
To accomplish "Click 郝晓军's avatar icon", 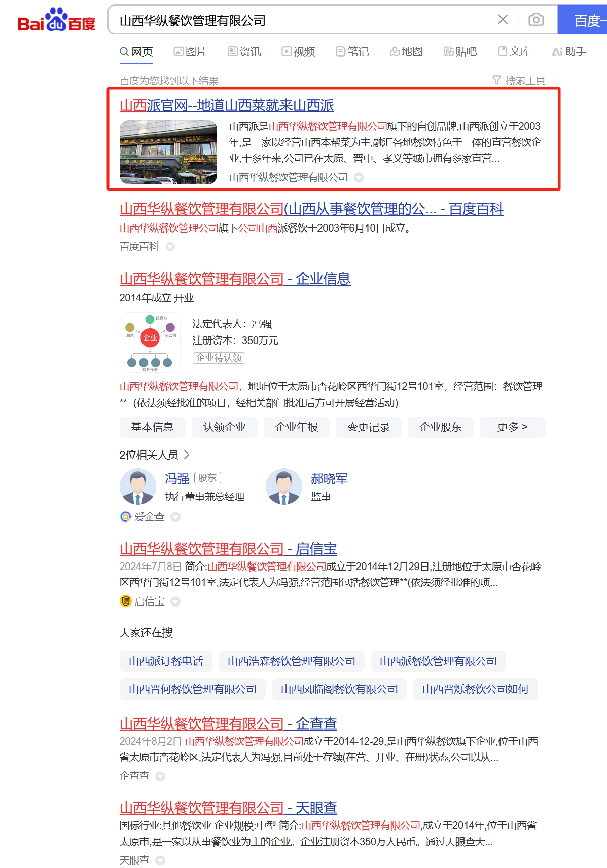I will (x=284, y=486).
